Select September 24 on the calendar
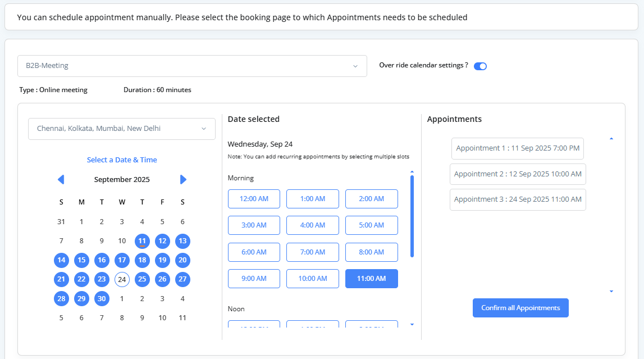 122,279
